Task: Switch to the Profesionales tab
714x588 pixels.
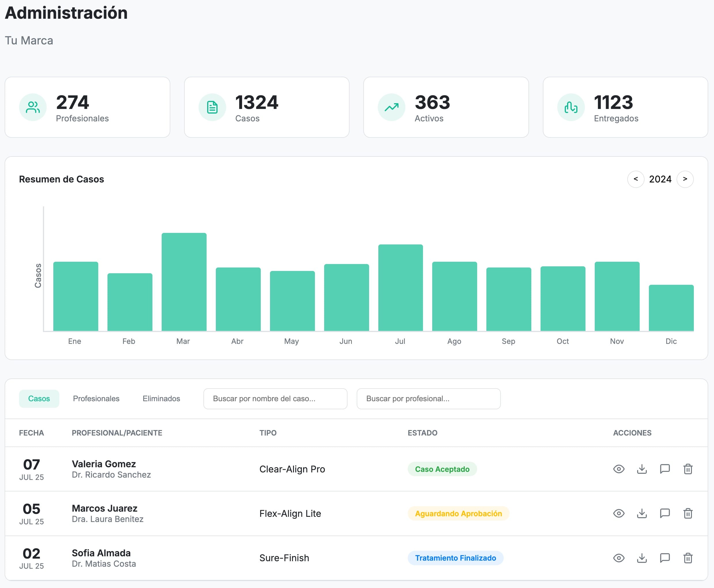Action: (x=96, y=398)
